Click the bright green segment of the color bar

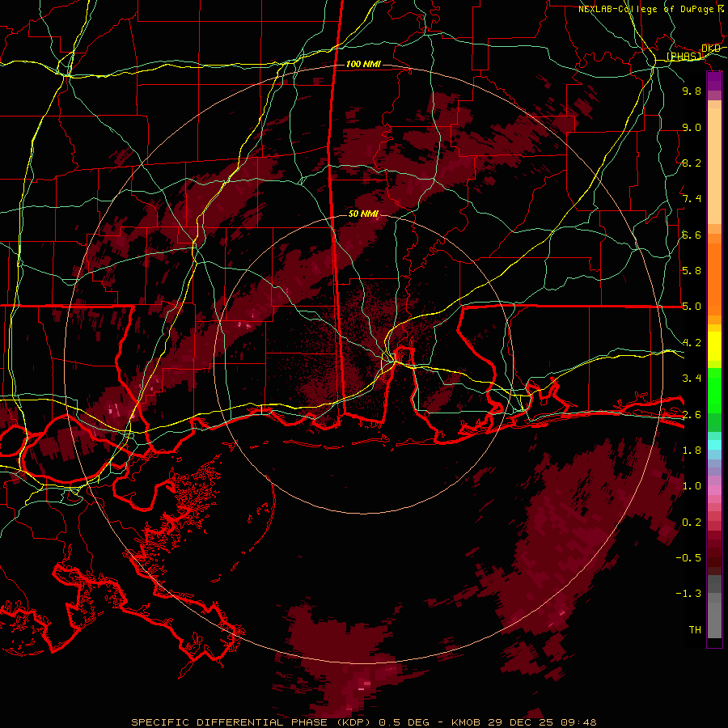[714, 390]
